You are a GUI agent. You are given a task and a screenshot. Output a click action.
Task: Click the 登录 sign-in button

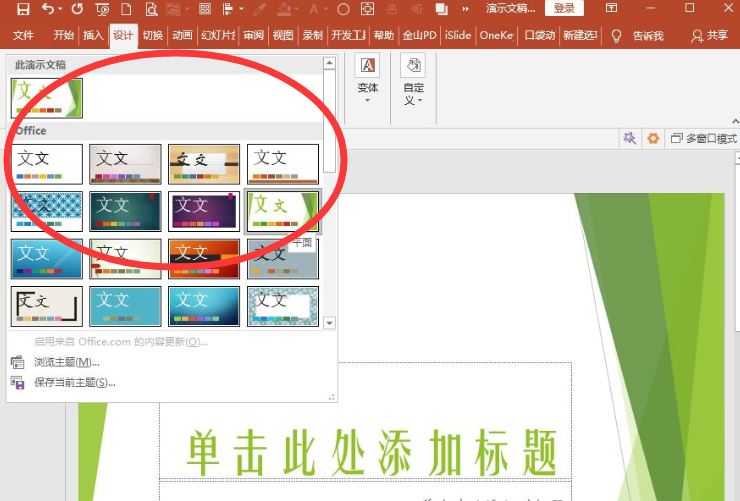pos(564,8)
